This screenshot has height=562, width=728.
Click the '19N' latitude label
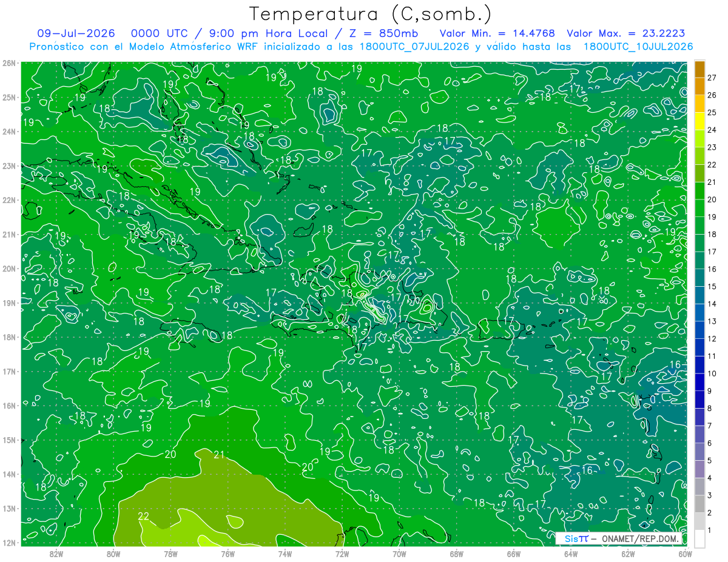pyautogui.click(x=9, y=303)
